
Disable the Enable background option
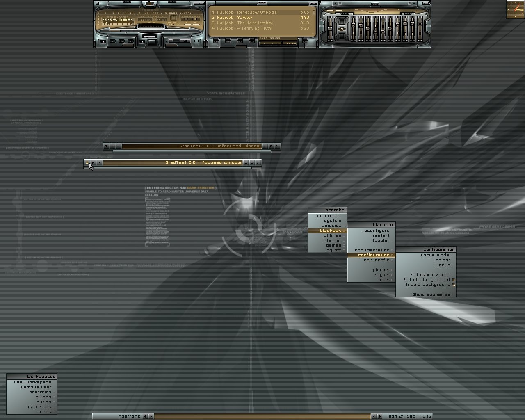click(x=426, y=285)
